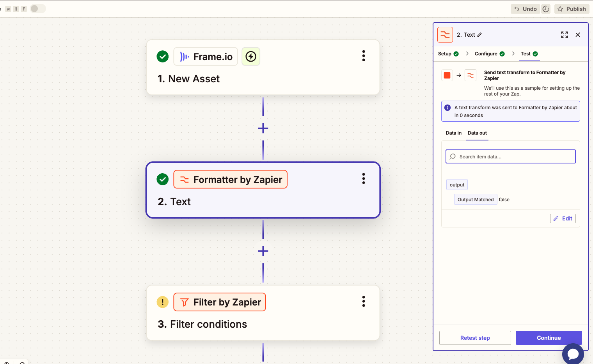This screenshot has width=593, height=364.
Task: Click green check on New Asset step
Action: point(163,57)
